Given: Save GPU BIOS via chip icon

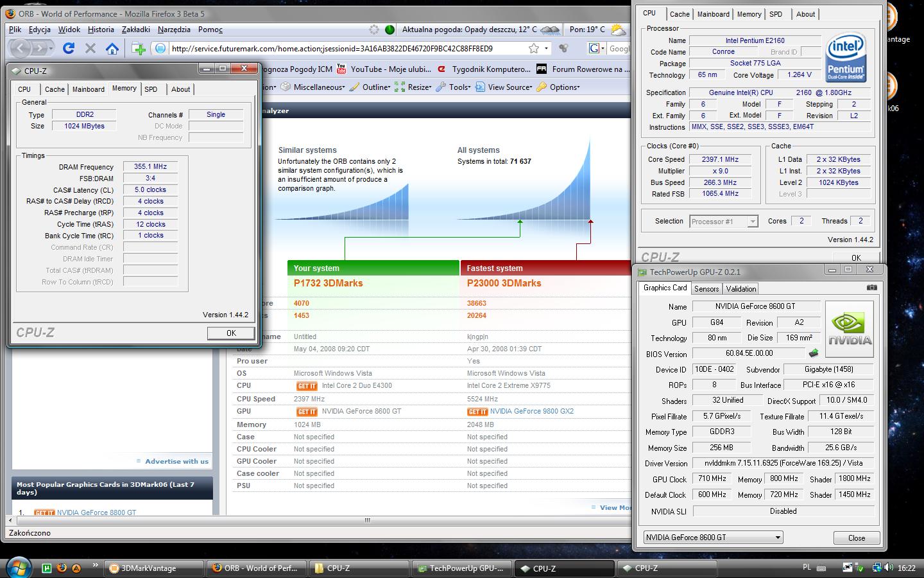Looking at the screenshot, I should click(x=814, y=353).
